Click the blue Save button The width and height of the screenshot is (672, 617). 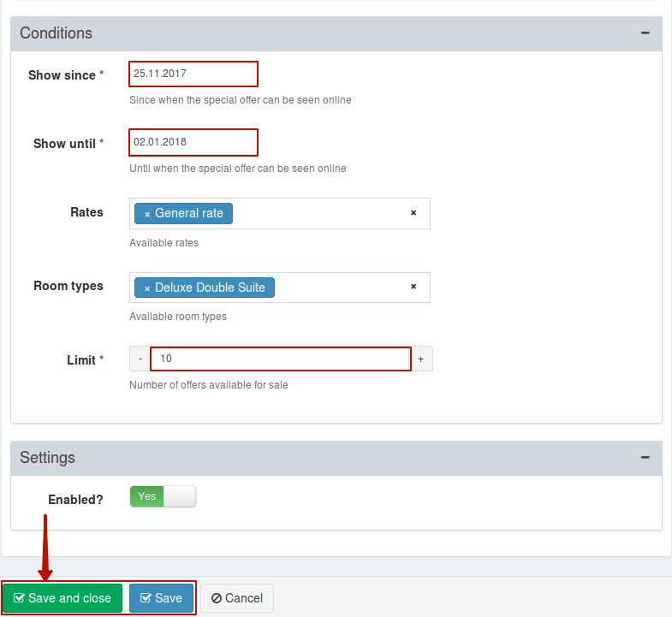pos(161,598)
